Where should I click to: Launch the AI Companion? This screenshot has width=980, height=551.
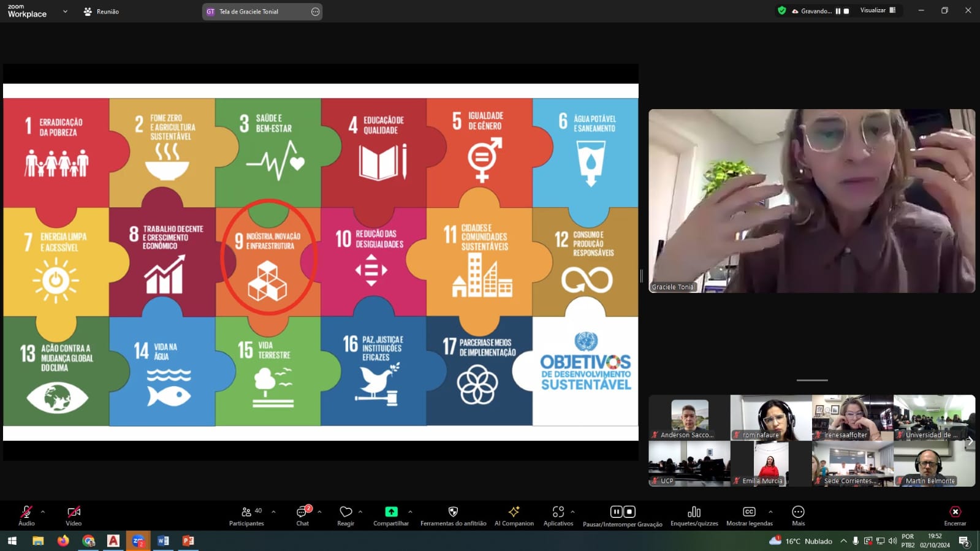514,512
